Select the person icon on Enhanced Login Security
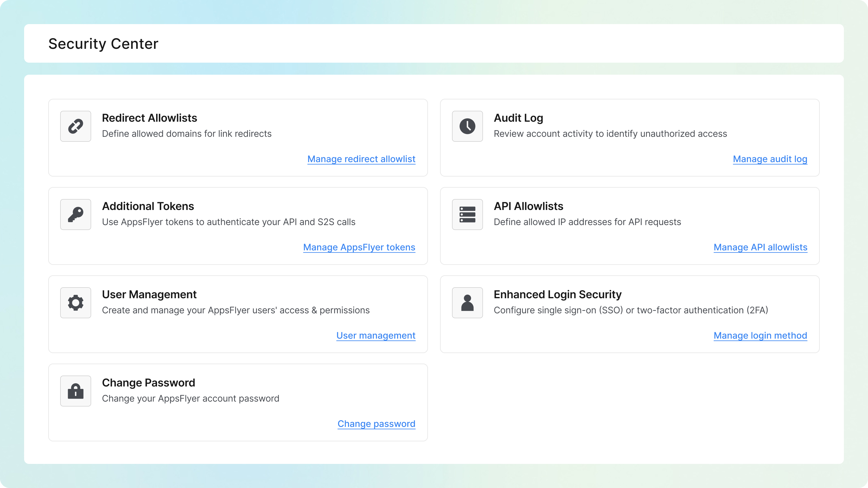Image resolution: width=868 pixels, height=488 pixels. 467,302
